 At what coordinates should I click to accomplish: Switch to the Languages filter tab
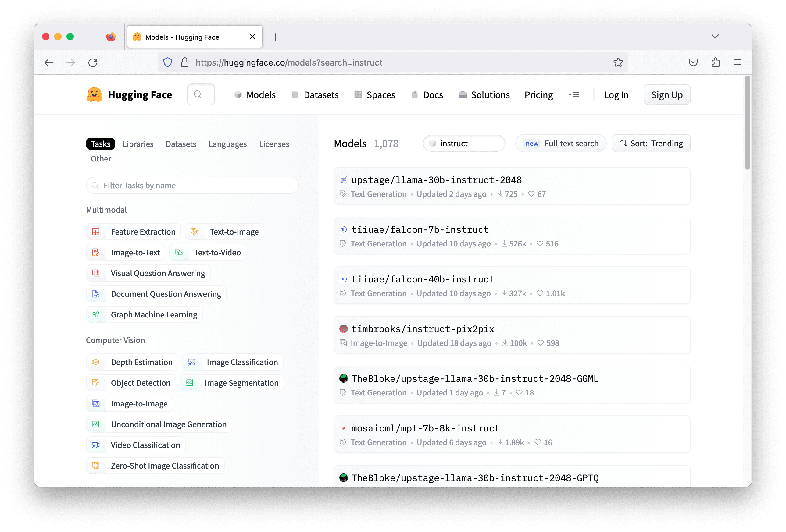(228, 144)
